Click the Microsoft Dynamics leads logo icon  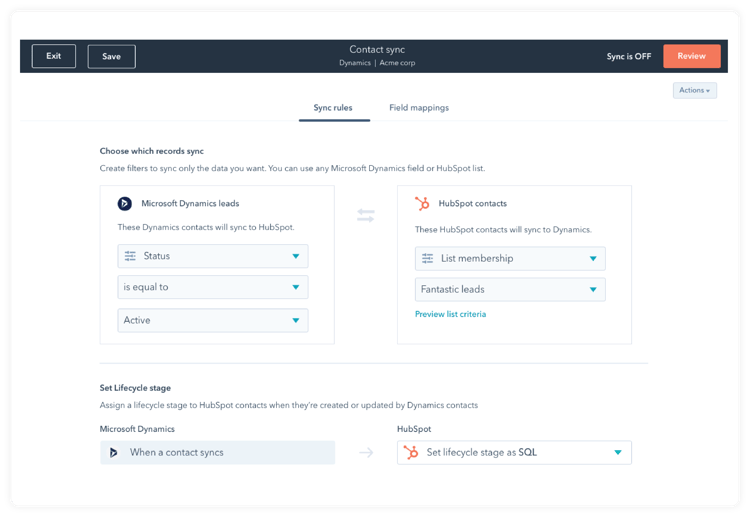click(x=125, y=203)
